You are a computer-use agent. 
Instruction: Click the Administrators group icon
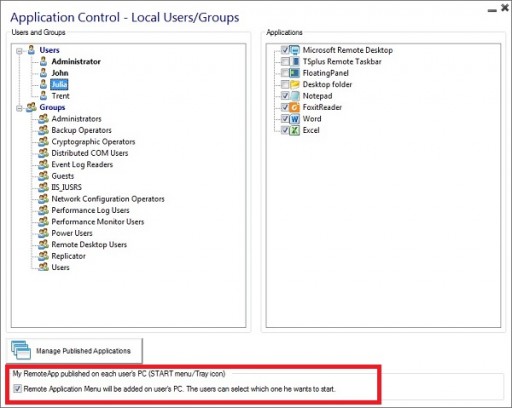[x=43, y=119]
